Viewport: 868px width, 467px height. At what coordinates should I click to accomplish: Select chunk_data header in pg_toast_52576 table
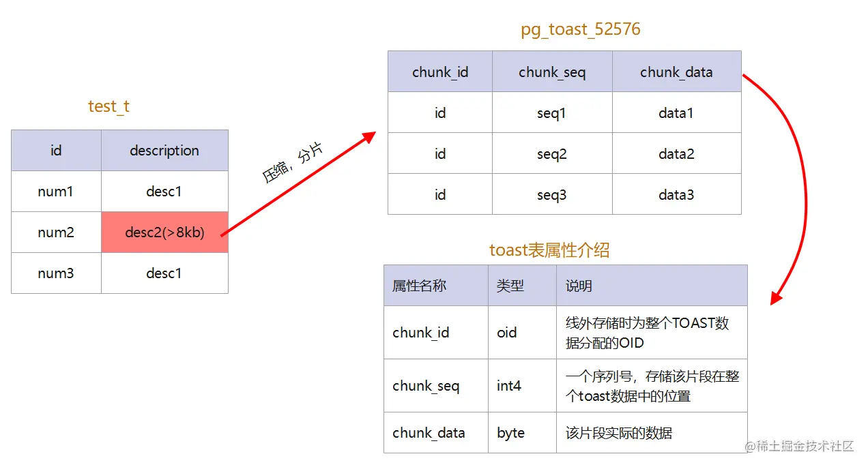(676, 72)
